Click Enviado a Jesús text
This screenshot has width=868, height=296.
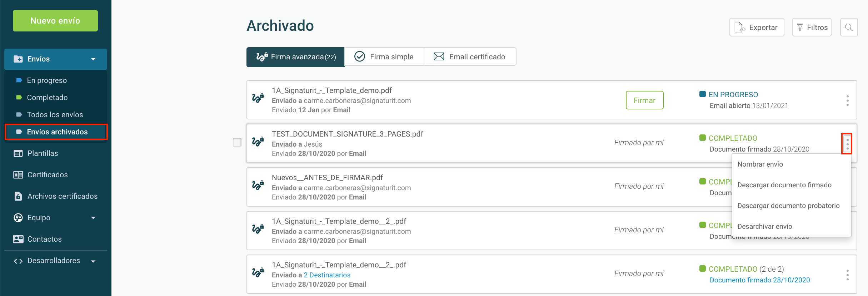297,144
